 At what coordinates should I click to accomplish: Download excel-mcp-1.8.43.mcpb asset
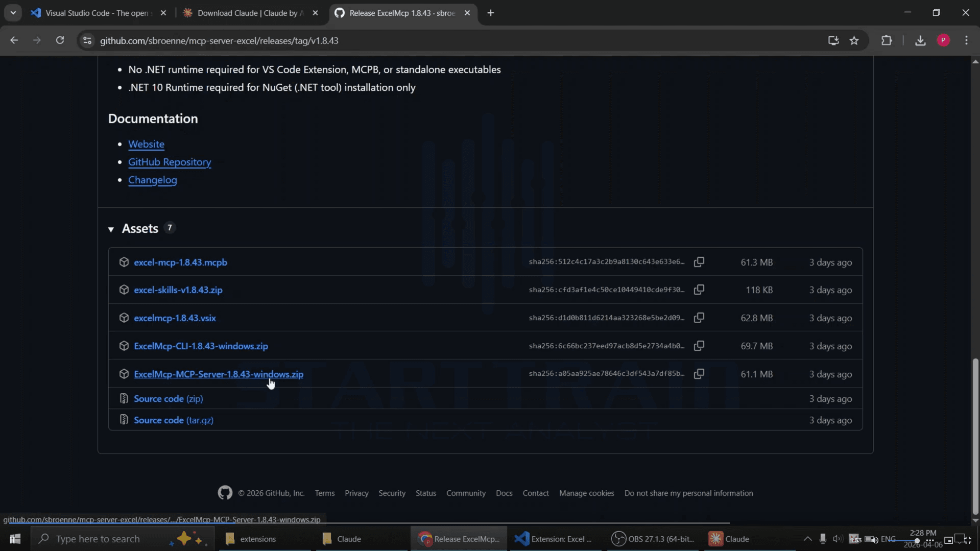click(x=180, y=262)
